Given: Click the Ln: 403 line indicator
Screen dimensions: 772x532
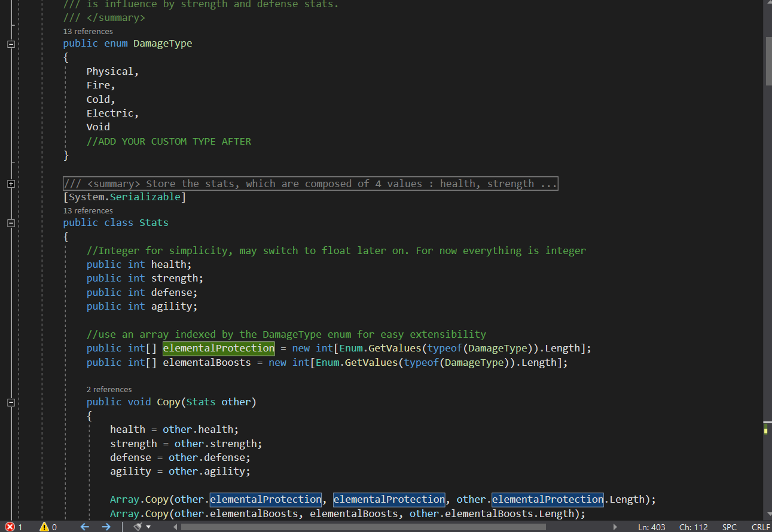Looking at the screenshot, I should [651, 527].
